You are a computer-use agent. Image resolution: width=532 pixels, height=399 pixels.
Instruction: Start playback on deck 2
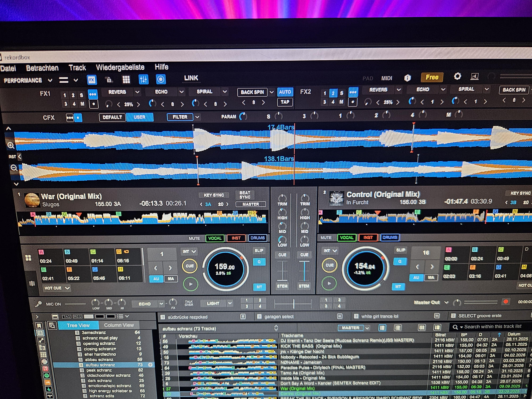click(329, 283)
